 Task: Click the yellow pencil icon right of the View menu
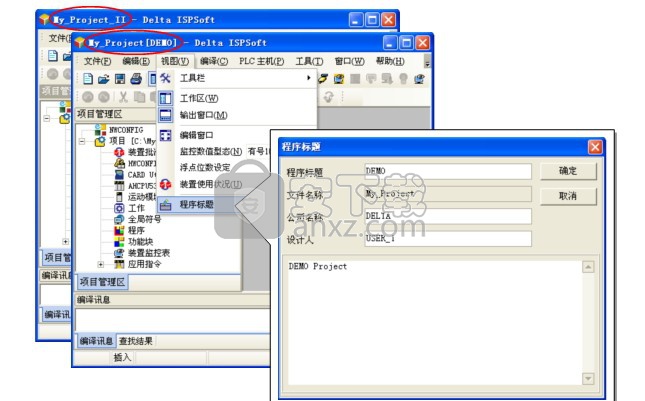pyautogui.click(x=323, y=78)
